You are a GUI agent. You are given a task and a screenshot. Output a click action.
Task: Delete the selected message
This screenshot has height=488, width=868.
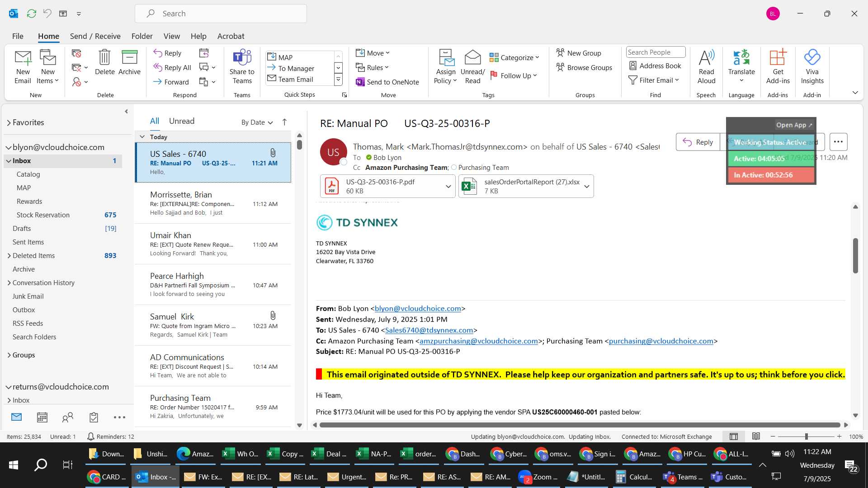coord(104,62)
